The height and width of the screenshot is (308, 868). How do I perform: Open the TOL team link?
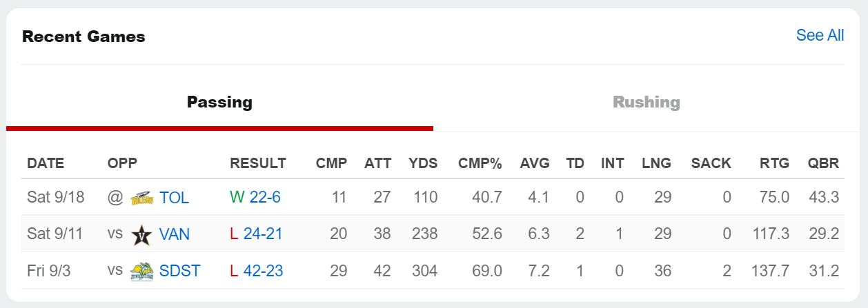click(174, 198)
